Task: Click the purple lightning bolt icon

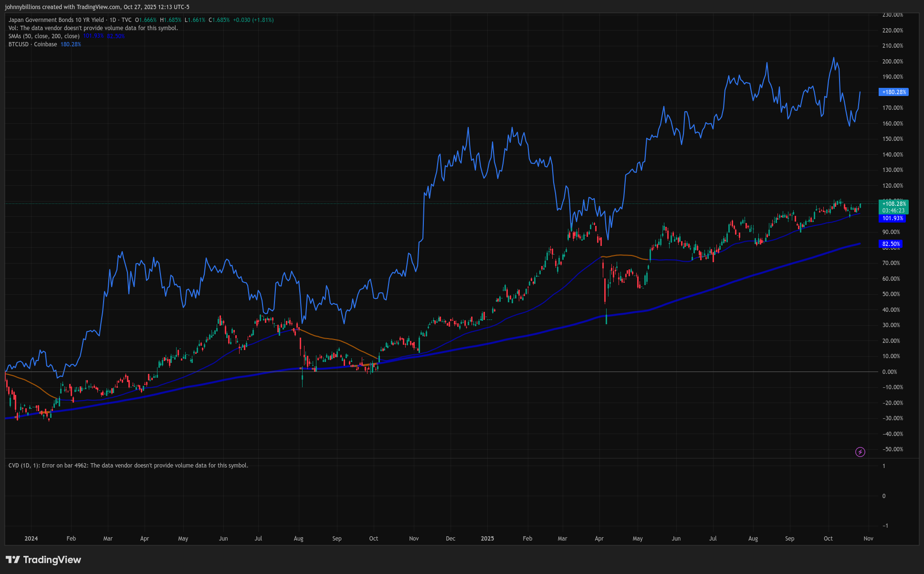Action: [860, 452]
